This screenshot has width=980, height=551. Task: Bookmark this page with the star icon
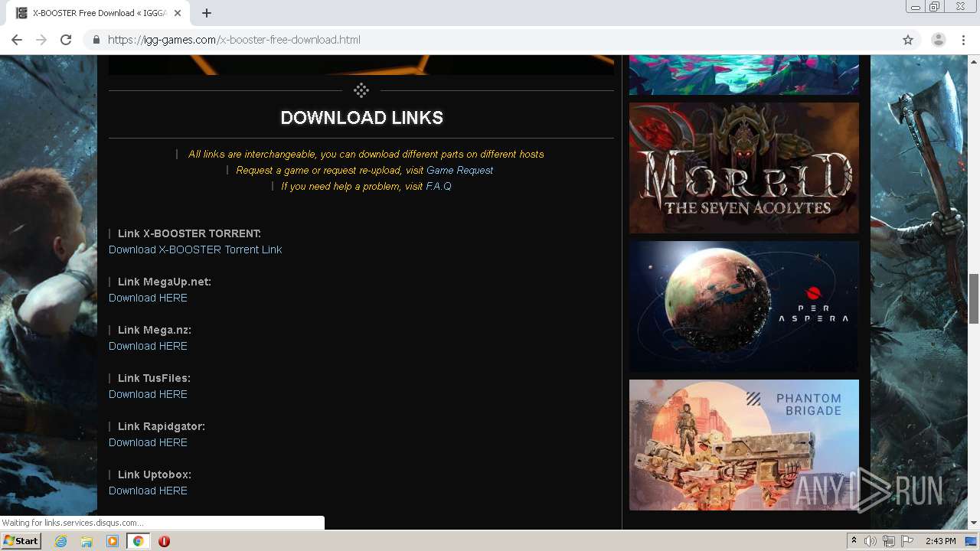908,40
